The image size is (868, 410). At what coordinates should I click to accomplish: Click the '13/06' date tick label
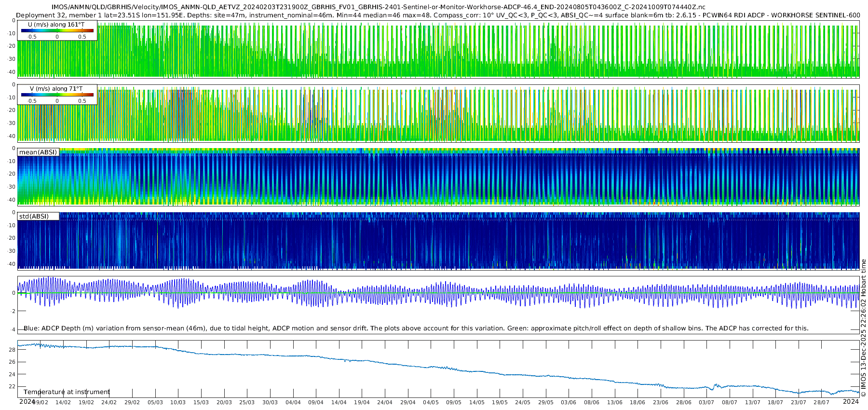point(615,403)
